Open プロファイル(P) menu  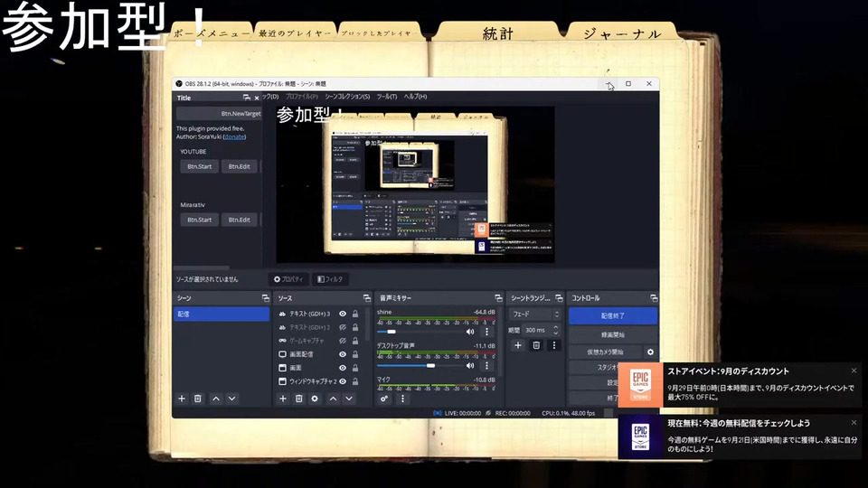(302, 97)
